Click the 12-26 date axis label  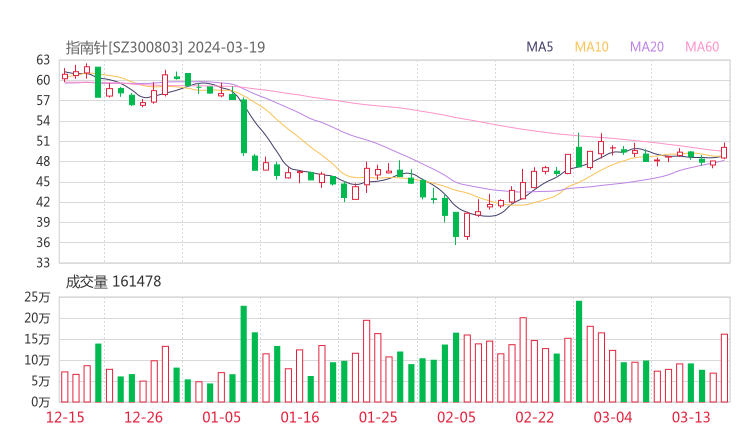(143, 417)
